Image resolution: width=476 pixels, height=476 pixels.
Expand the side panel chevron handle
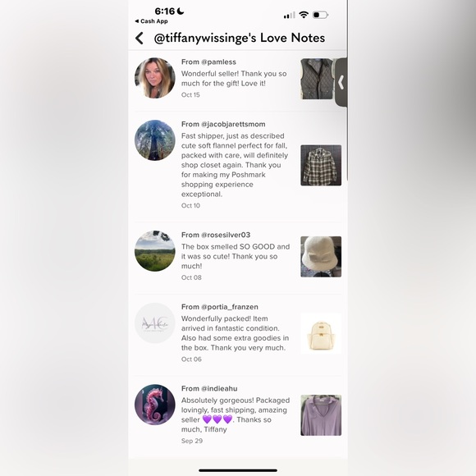341,82
